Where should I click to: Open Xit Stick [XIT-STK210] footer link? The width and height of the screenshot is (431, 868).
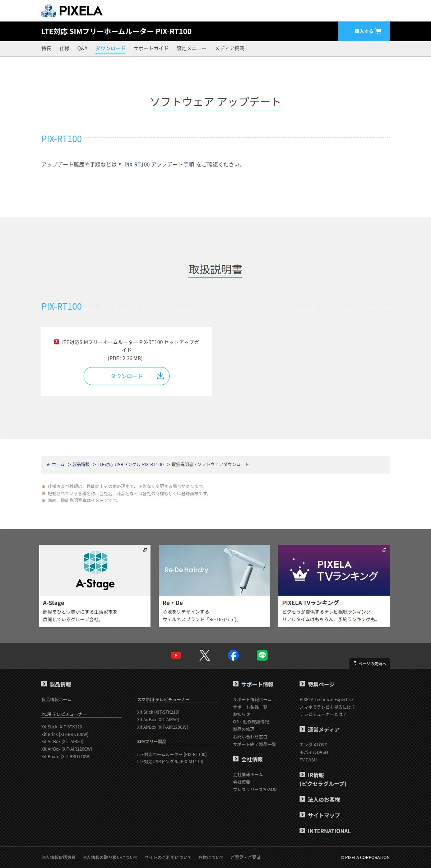pyautogui.click(x=158, y=712)
